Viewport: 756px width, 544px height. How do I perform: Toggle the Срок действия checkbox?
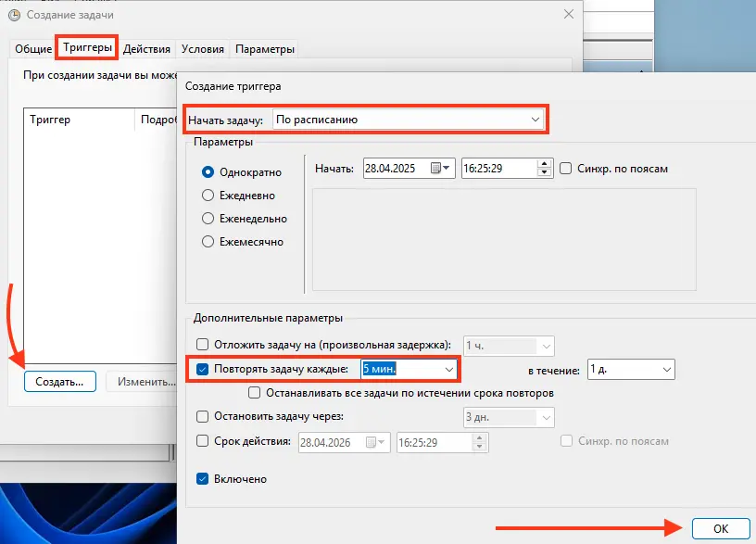(203, 441)
